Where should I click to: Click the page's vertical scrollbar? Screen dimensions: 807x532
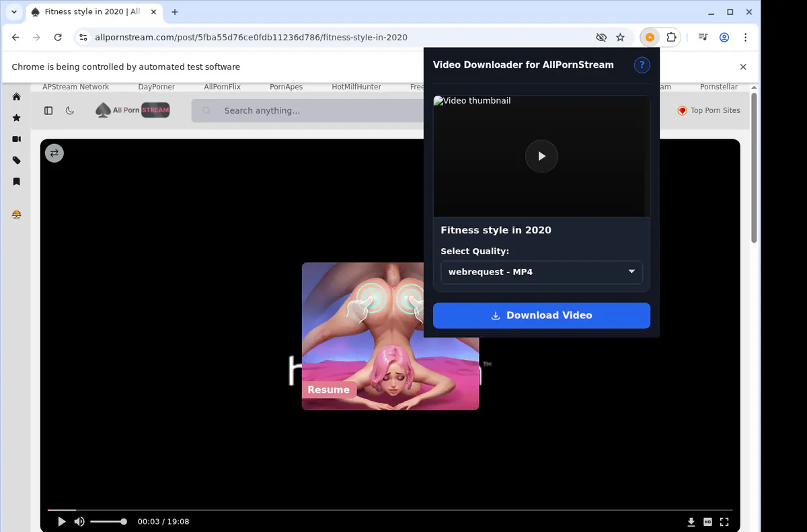tap(755, 168)
